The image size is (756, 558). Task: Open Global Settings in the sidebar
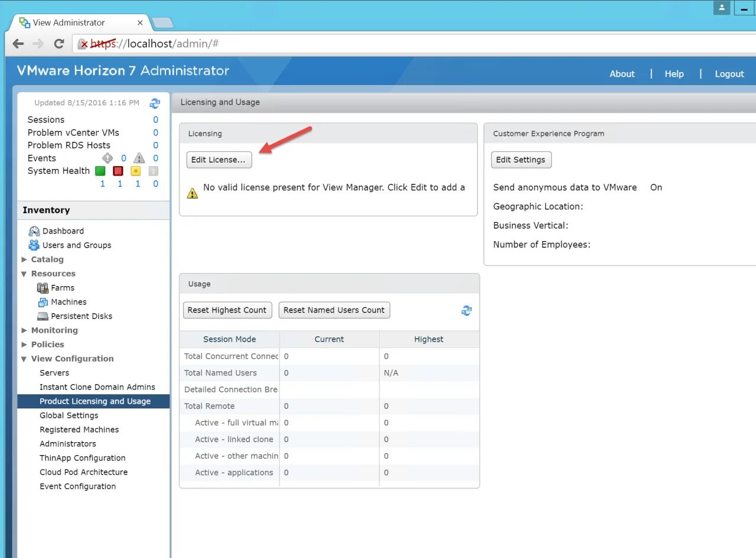[x=69, y=416]
